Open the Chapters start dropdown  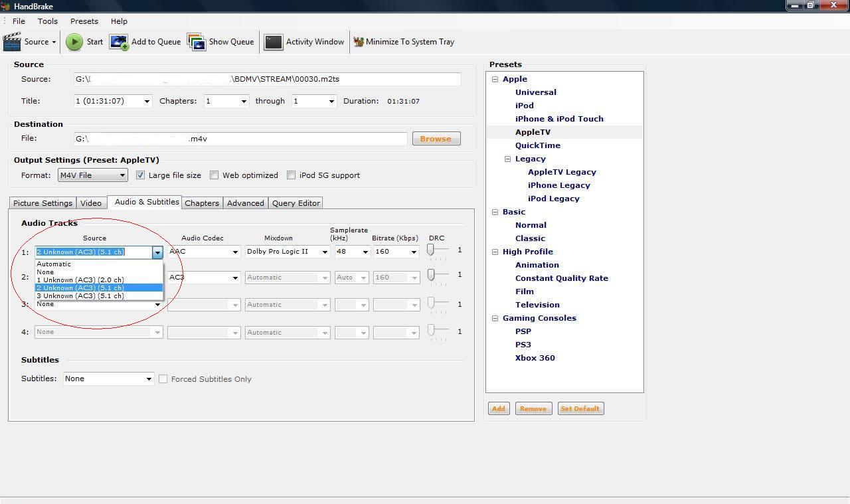pos(226,101)
